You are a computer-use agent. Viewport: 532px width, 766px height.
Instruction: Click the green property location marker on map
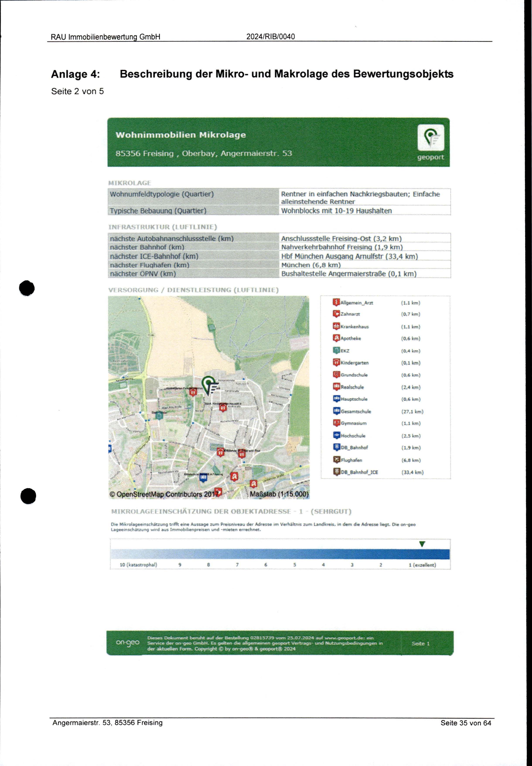coord(210,385)
